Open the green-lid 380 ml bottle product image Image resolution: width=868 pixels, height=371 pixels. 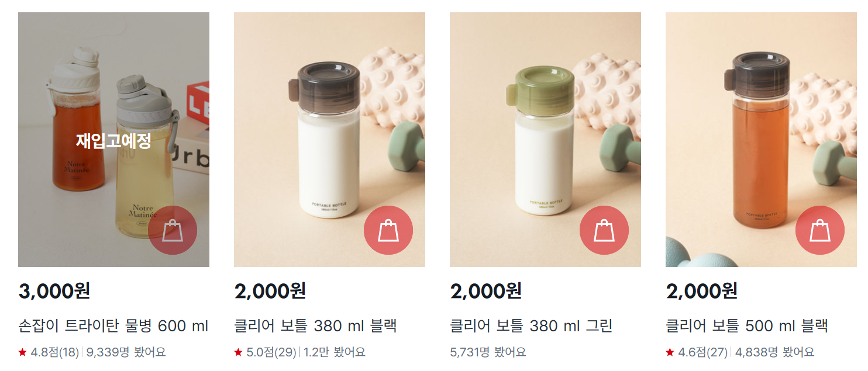[x=545, y=140]
